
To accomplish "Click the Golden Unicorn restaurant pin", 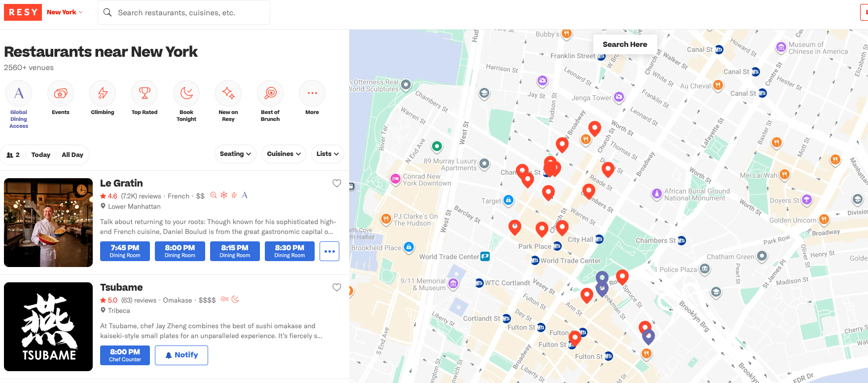I will 824,219.
